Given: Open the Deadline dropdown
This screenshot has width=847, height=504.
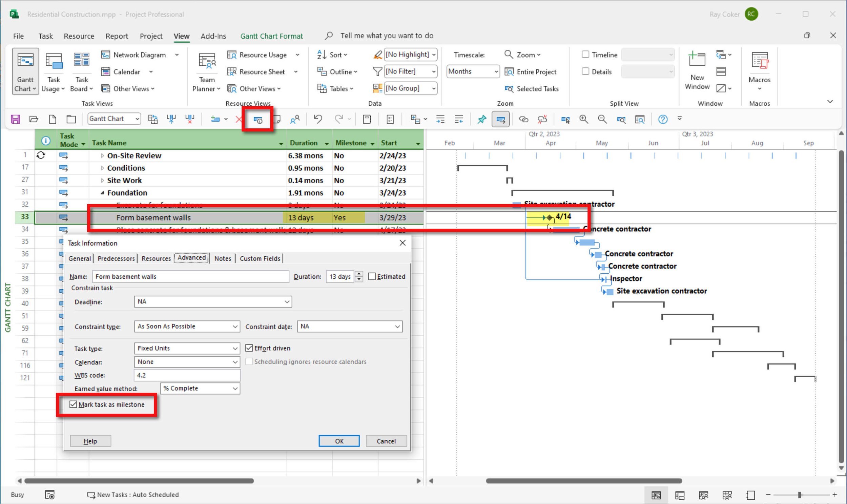Looking at the screenshot, I should 287,301.
